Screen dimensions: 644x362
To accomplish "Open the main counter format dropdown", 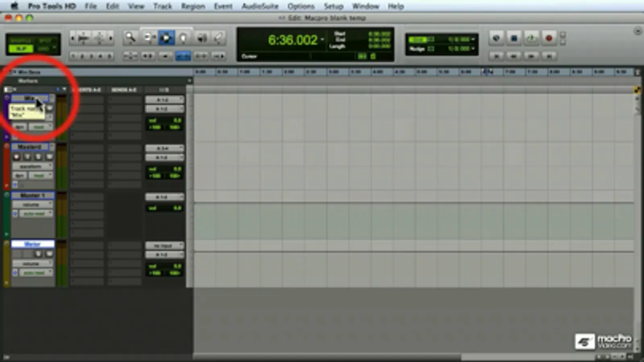I will (323, 40).
